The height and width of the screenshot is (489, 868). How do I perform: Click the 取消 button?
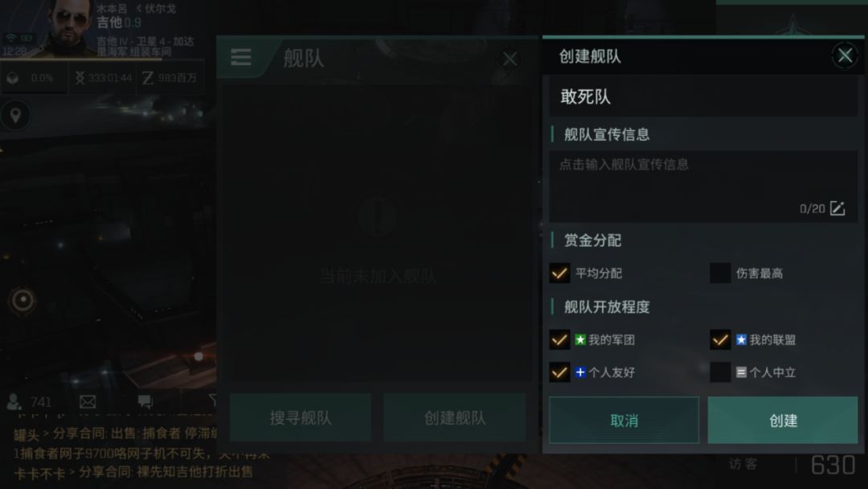coord(624,421)
